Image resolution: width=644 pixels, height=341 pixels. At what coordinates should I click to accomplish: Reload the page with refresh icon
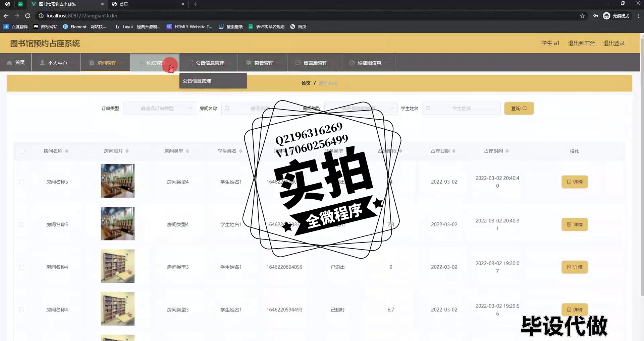coord(28,16)
